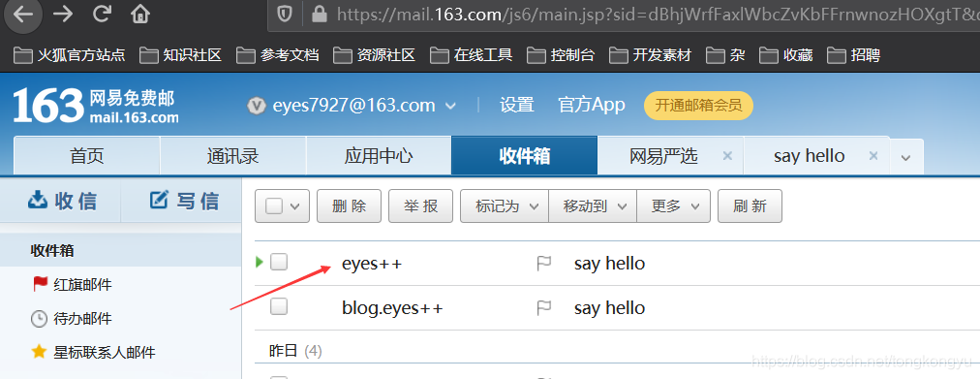This screenshot has height=379, width=980.
Task: Flag the email from eyes++
Action: (544, 264)
